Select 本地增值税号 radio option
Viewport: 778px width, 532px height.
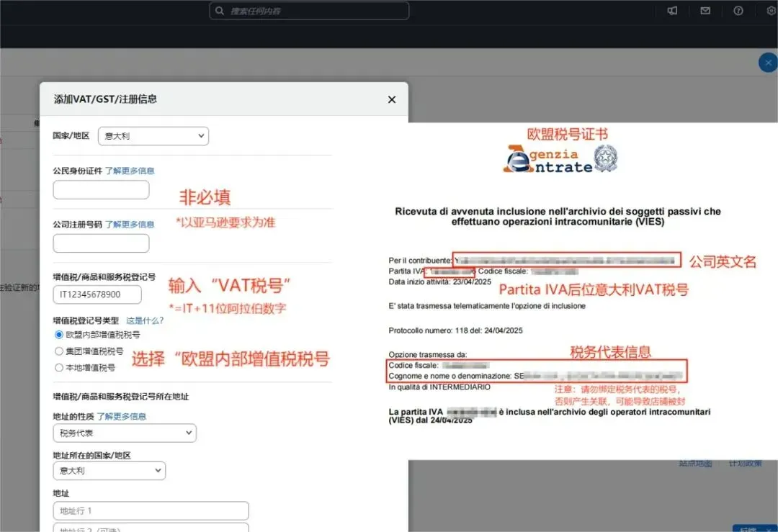(x=59, y=367)
